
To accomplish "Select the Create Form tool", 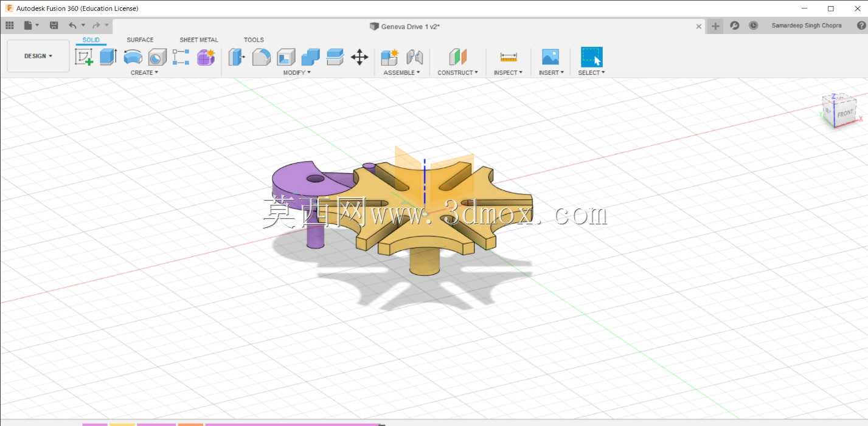I will point(206,57).
